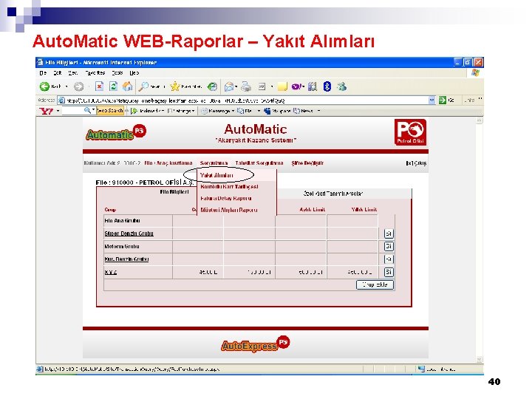Open the File menu
This screenshot has height=399, width=532.
pyautogui.click(x=43, y=72)
